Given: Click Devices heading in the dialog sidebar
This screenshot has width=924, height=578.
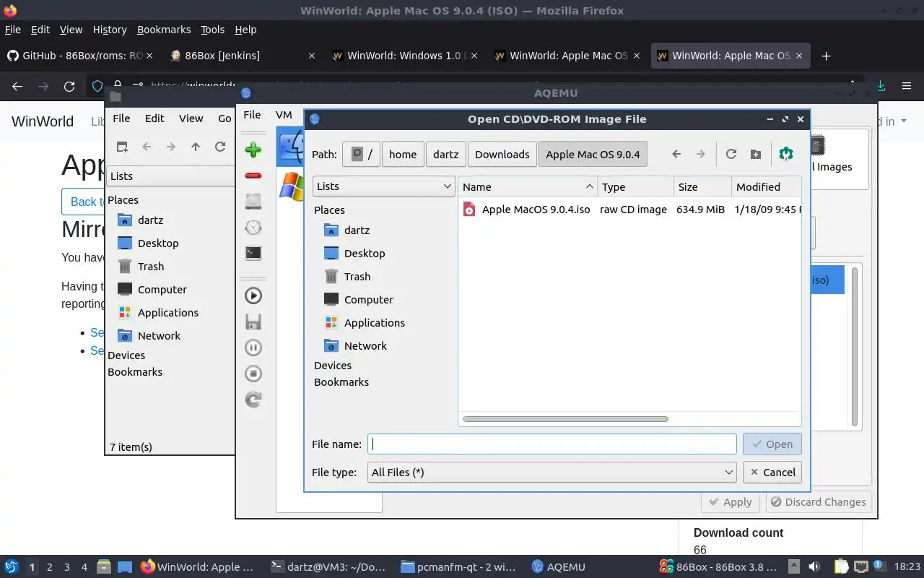Looking at the screenshot, I should pyautogui.click(x=333, y=366).
